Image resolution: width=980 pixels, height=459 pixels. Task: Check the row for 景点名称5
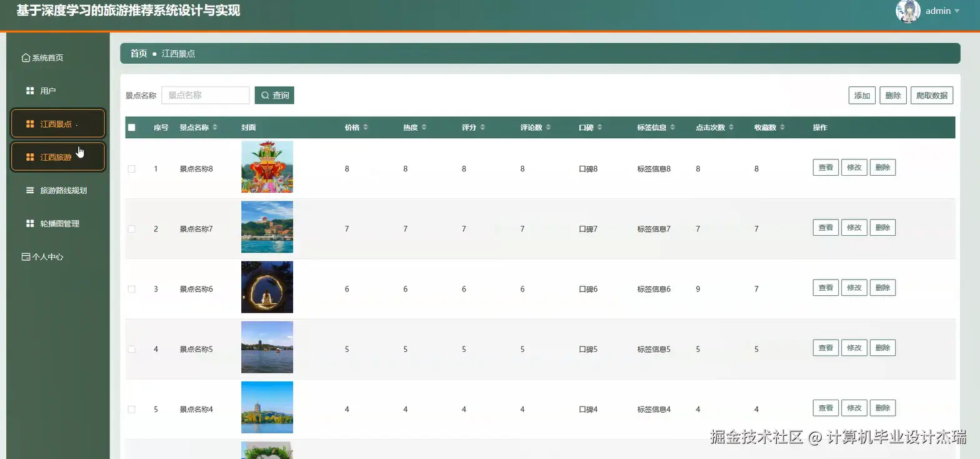click(x=131, y=349)
